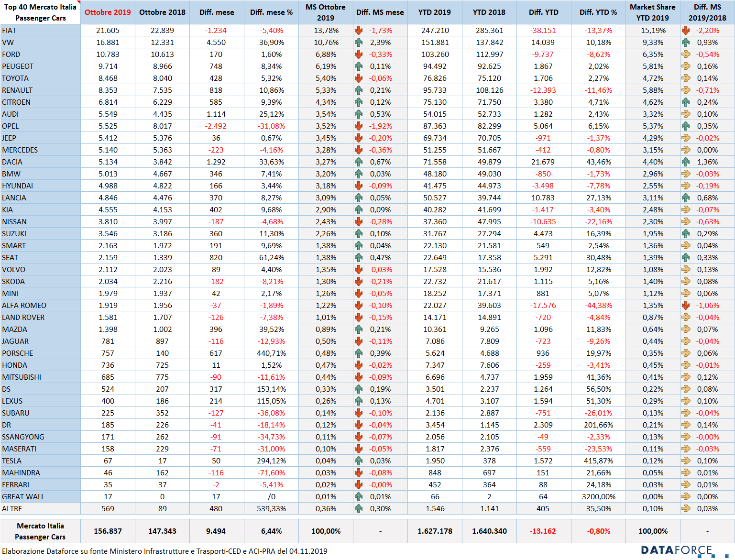This screenshot has height=560, width=735.
Task: Click the red down arrow in FORD Diff. MS mese
Action: coord(359,54)
